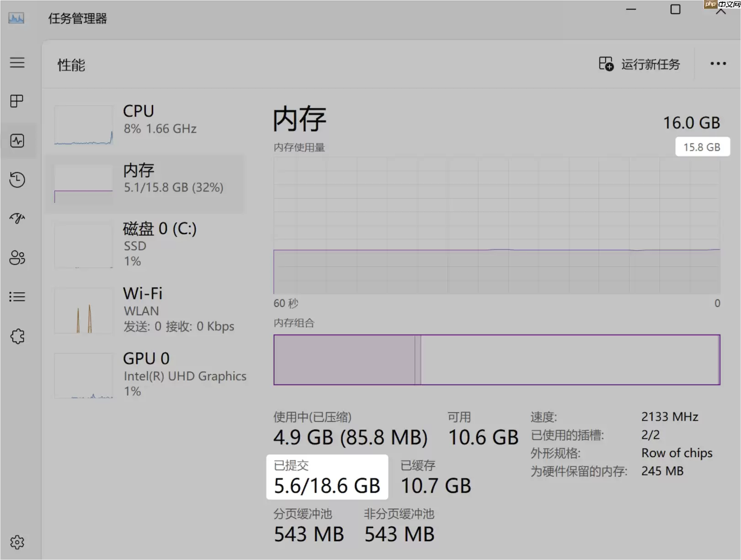Click the memory usage graph

click(497, 226)
